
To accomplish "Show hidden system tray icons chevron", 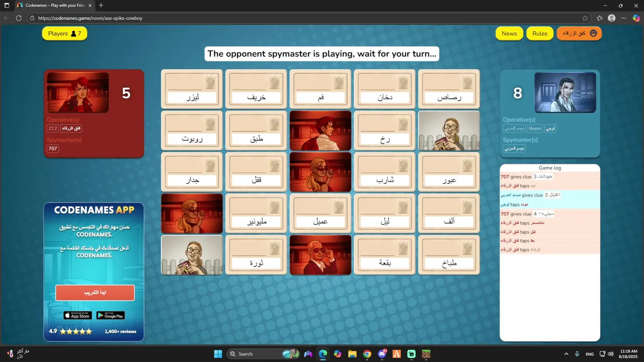I will (566, 354).
